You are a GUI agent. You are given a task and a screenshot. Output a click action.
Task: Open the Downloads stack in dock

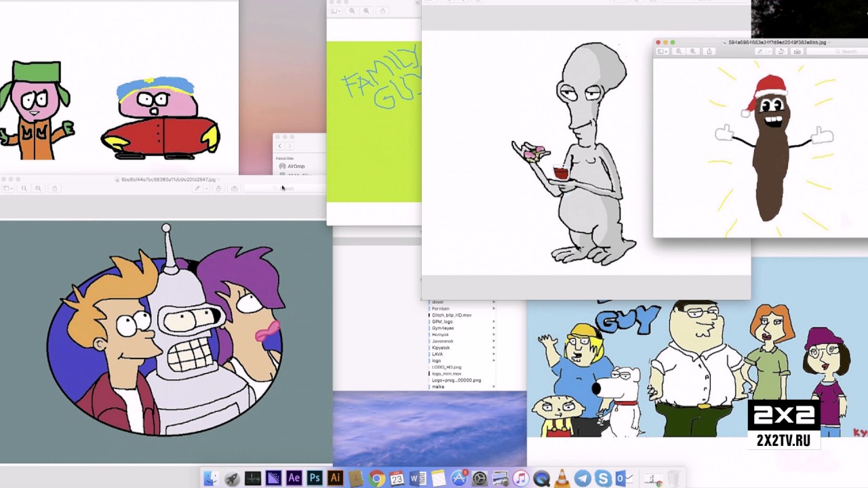pyautogui.click(x=652, y=479)
